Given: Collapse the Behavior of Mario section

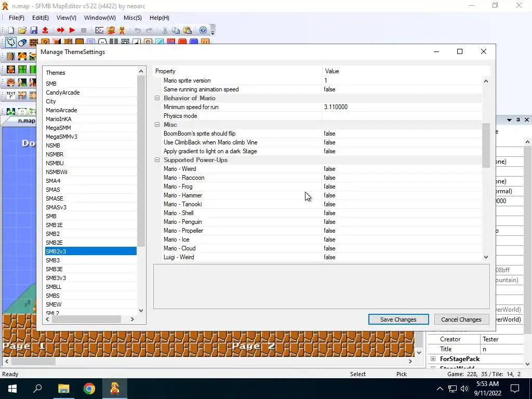Looking at the screenshot, I should pos(157,98).
